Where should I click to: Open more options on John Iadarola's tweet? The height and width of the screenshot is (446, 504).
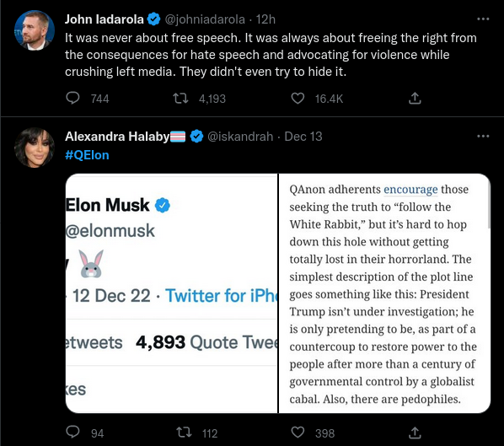483,19
